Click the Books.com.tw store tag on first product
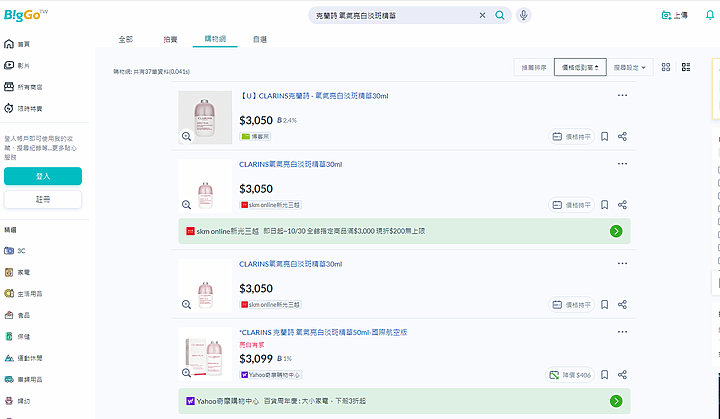Image resolution: width=720 pixels, height=419 pixels. point(255,136)
